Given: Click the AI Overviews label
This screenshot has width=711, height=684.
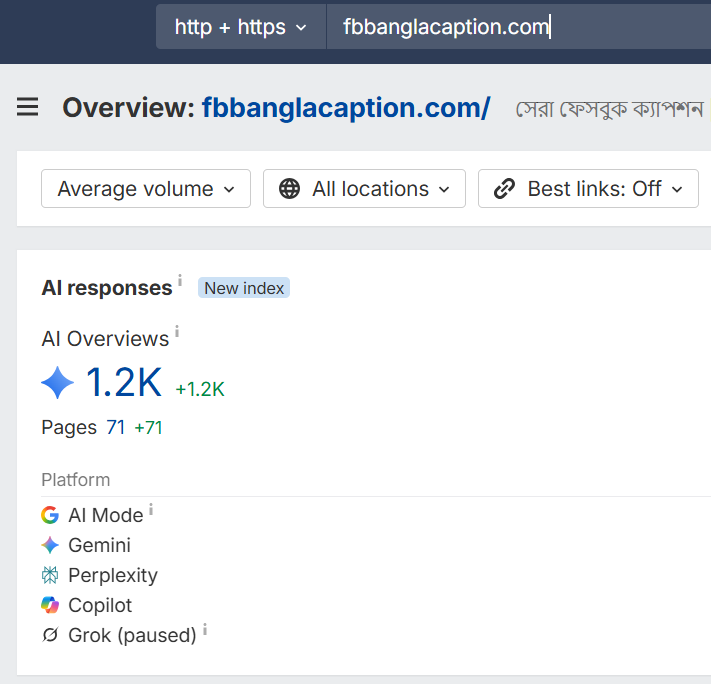Looking at the screenshot, I should coord(105,339).
